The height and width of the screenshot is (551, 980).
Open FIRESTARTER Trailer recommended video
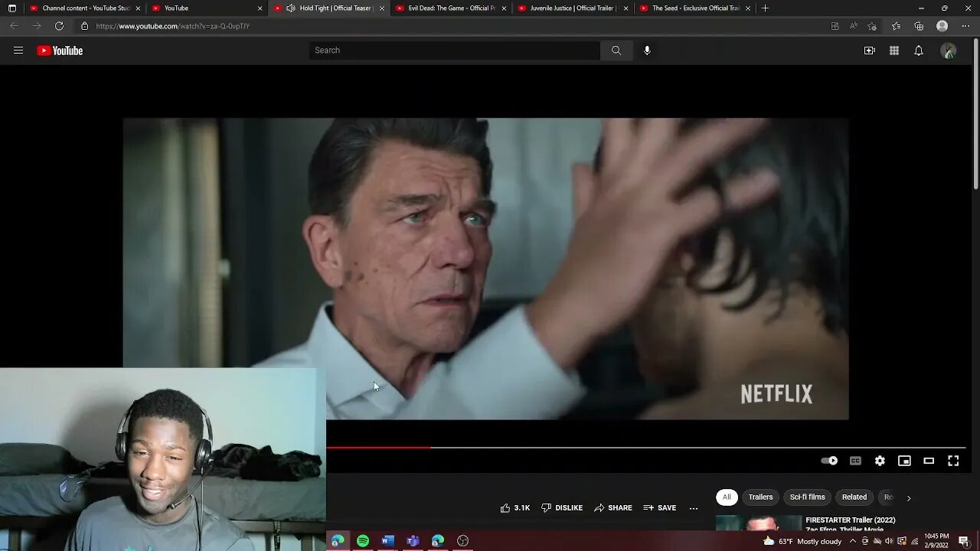[x=758, y=523]
